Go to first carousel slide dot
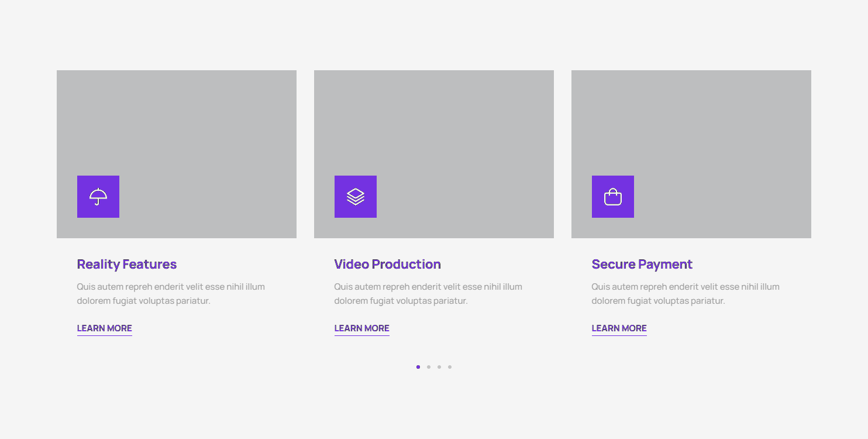The height and width of the screenshot is (439, 868). pos(418,367)
